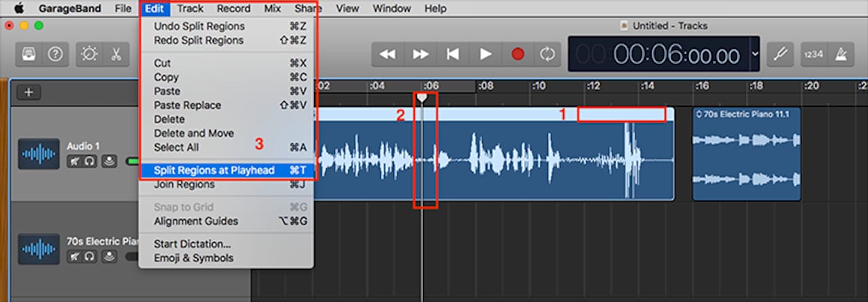The image size is (868, 302).
Task: Click the 70s Electric Piano volume slider
Action: (x=133, y=257)
